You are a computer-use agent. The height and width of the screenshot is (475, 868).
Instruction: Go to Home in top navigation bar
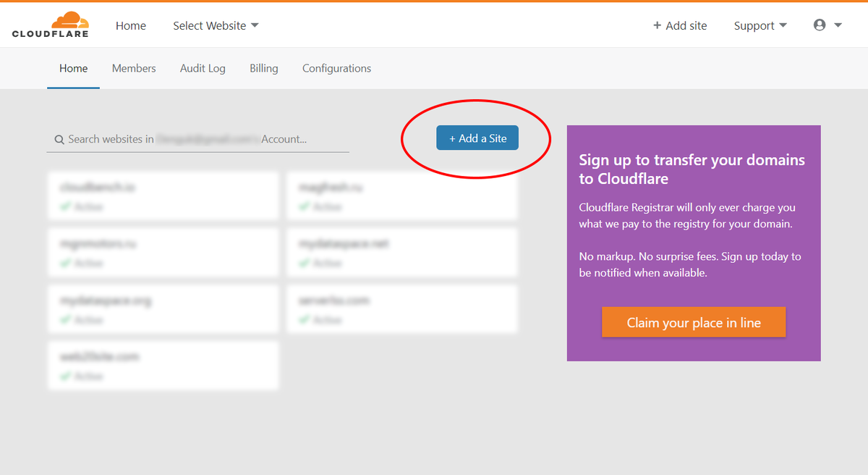(x=131, y=25)
